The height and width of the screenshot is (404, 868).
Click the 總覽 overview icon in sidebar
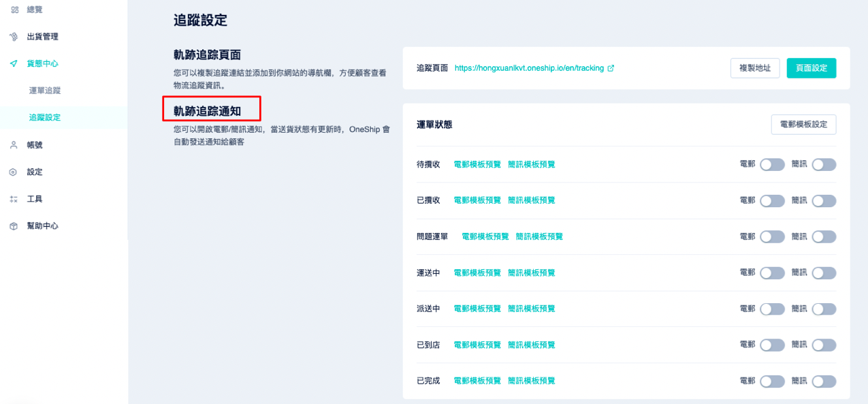(14, 10)
